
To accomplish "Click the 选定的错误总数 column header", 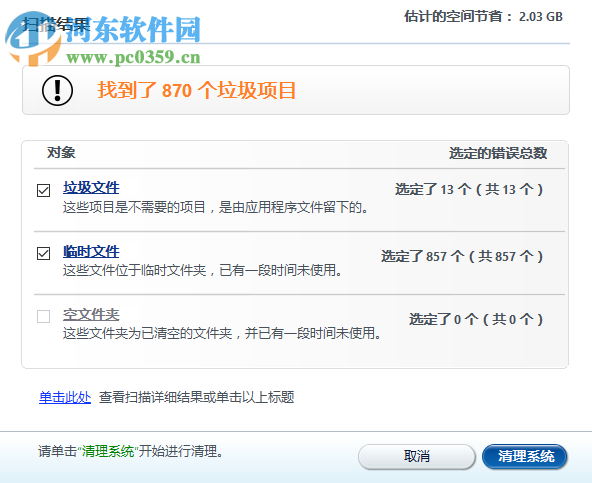I will click(x=498, y=153).
